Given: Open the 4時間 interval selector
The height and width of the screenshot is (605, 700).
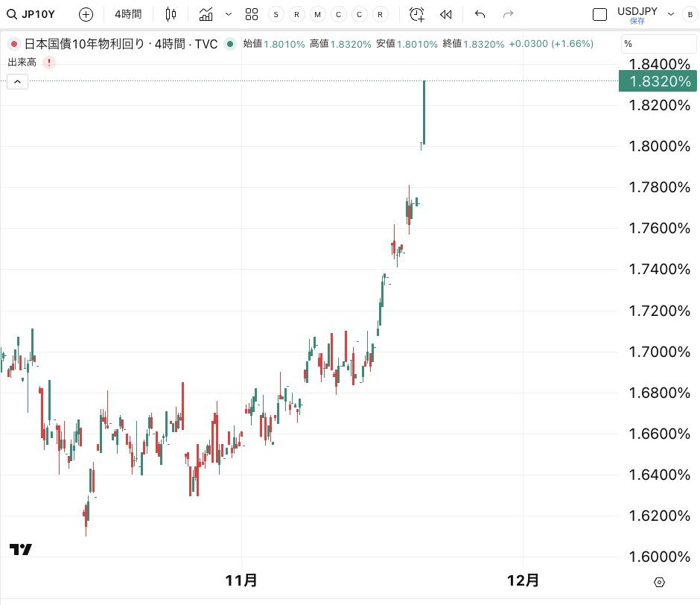Looking at the screenshot, I should 128,14.
